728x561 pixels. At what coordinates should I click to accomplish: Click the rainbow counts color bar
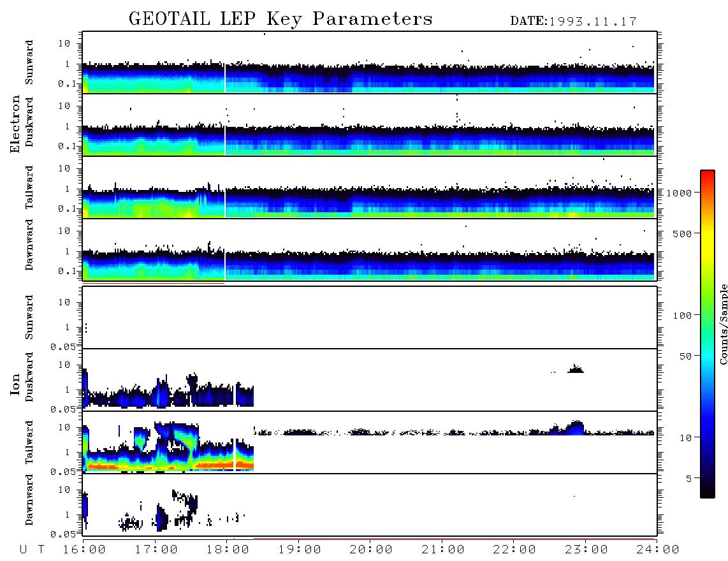(708, 334)
